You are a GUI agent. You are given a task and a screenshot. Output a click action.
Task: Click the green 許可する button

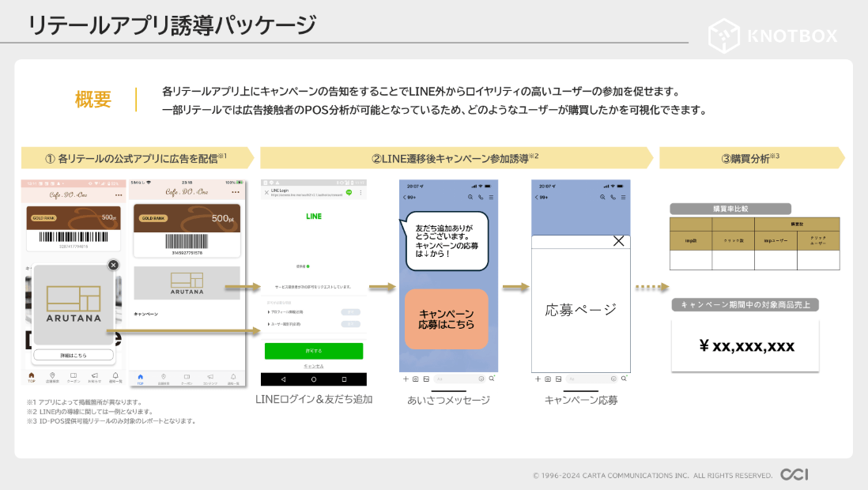(313, 351)
